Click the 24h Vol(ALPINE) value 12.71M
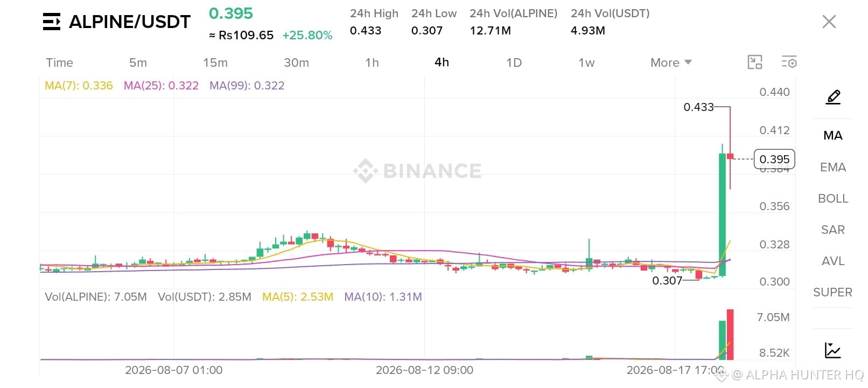This screenshot has width=868, height=388. tap(491, 31)
